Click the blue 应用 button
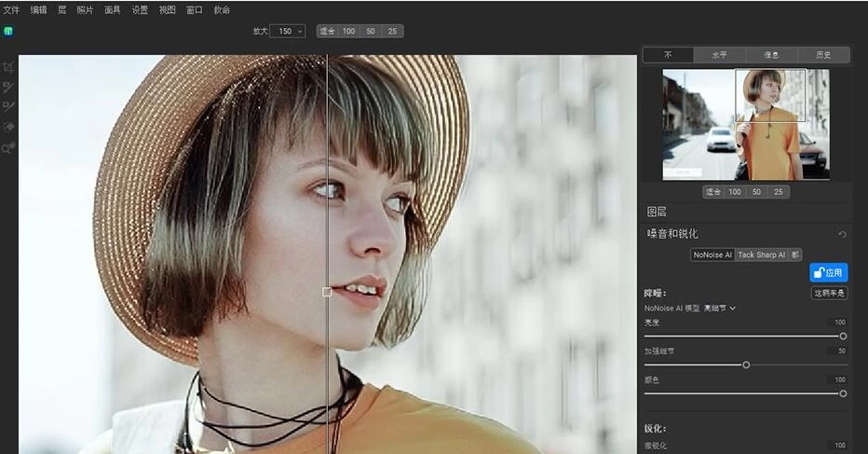This screenshot has height=454, width=868. (828, 273)
